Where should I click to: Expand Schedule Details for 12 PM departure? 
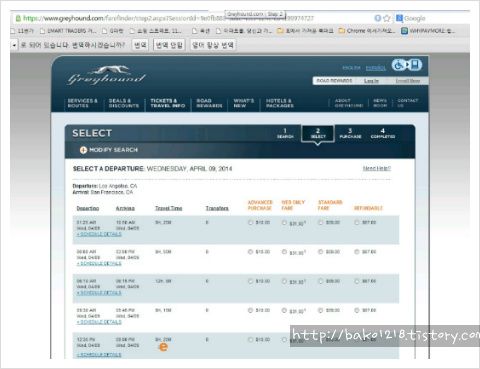pyautogui.click(x=99, y=355)
